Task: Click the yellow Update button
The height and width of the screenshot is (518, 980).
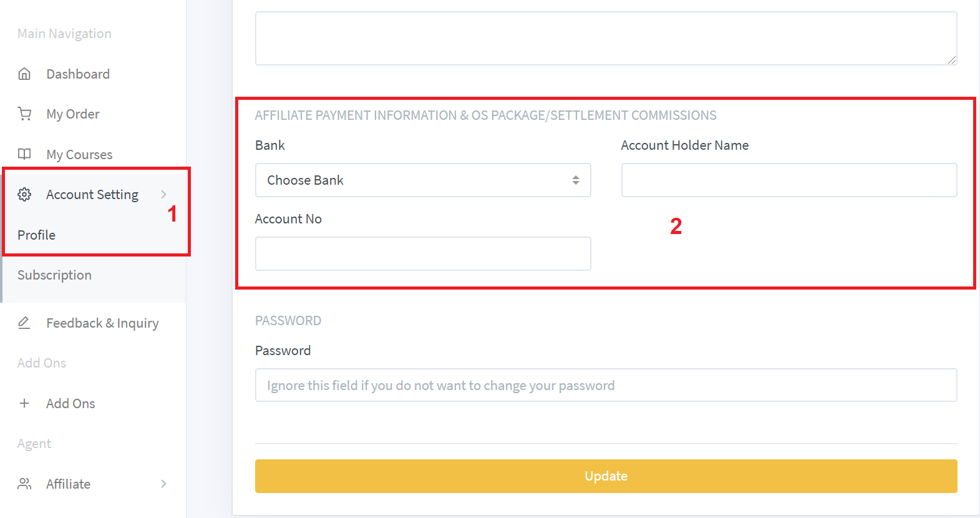Action: 606,476
